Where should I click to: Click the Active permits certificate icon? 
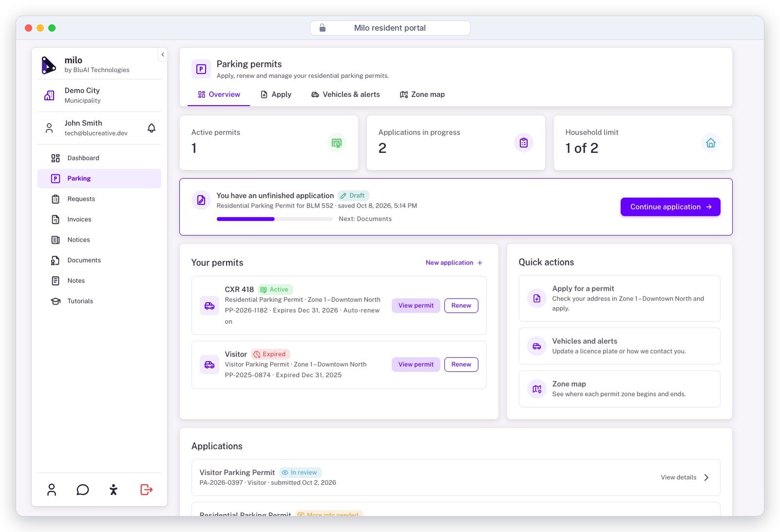coord(336,143)
